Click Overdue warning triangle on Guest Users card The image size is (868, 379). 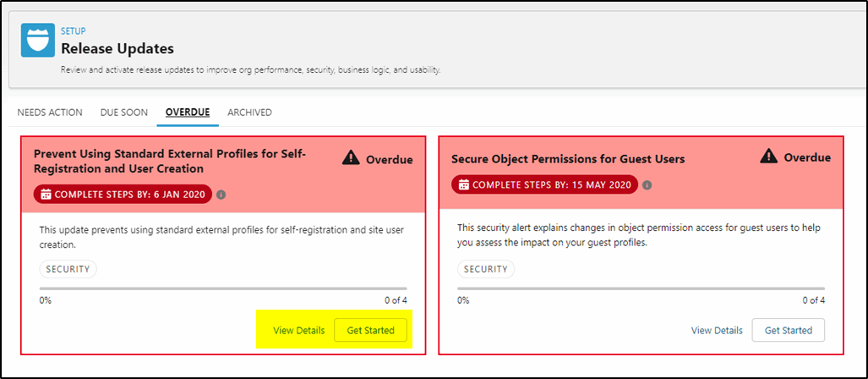(x=769, y=157)
